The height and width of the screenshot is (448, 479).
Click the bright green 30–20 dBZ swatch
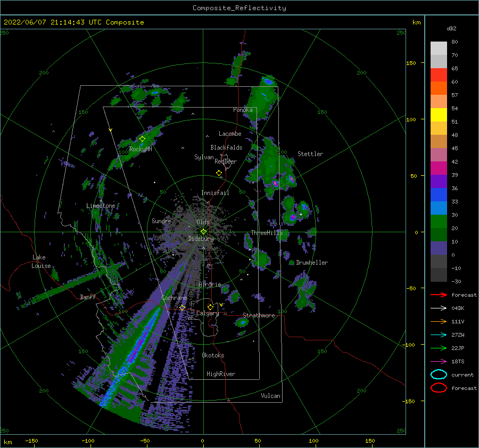click(439, 222)
